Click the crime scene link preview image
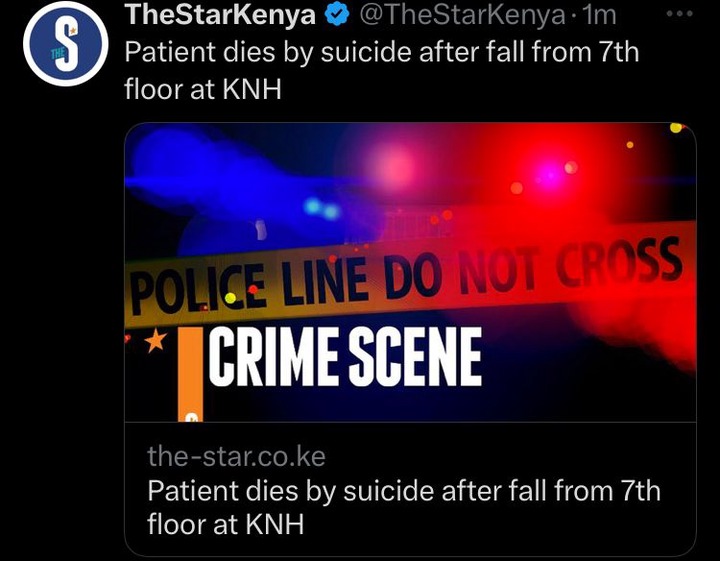720x561 pixels. 410,272
